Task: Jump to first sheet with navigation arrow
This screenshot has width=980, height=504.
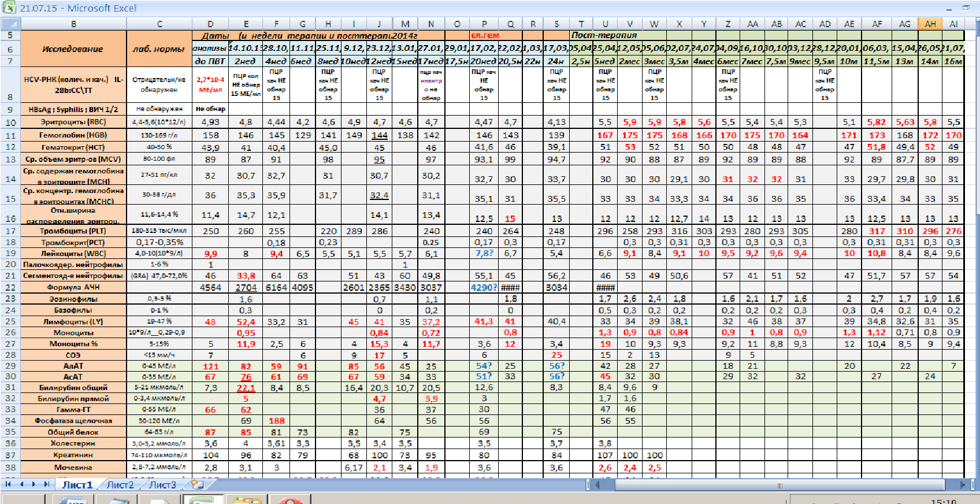Action: click(8, 484)
